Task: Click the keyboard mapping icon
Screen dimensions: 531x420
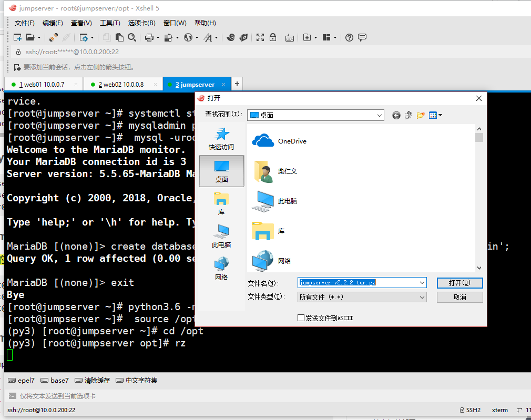Action: [290, 38]
